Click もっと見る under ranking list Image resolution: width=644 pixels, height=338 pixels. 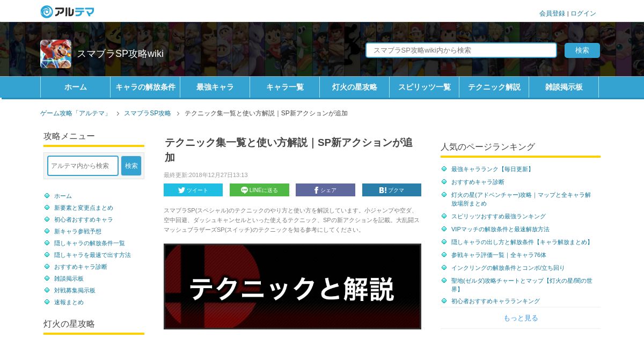tap(521, 318)
